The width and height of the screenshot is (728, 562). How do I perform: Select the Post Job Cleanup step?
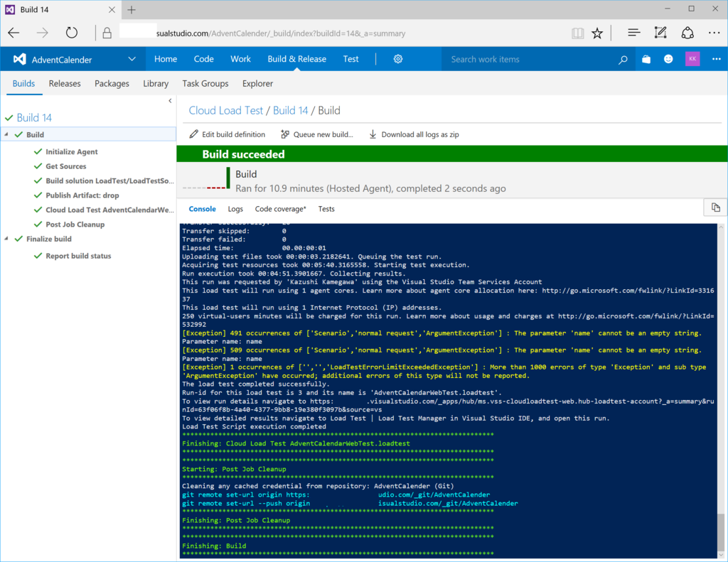coord(75,225)
